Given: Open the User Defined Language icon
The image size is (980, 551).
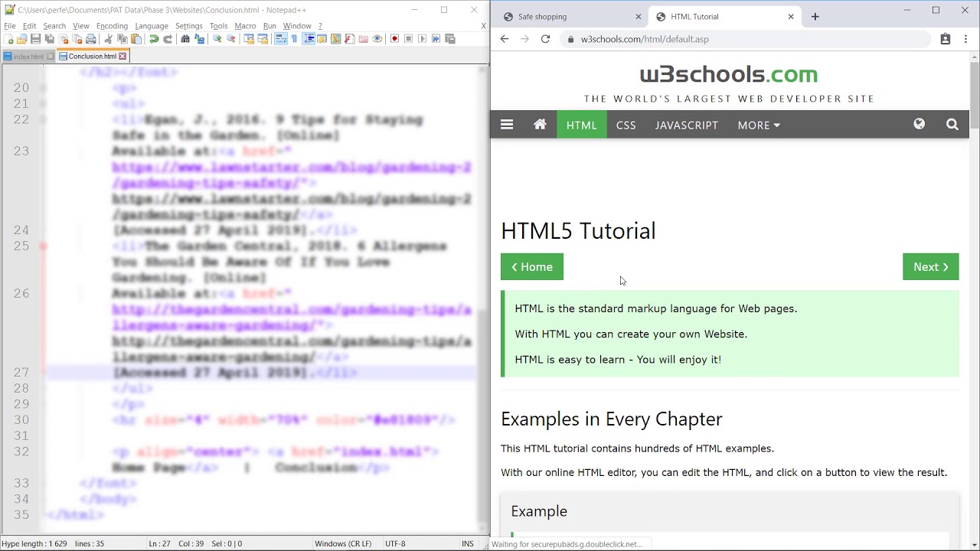Looking at the screenshot, I should point(322,38).
